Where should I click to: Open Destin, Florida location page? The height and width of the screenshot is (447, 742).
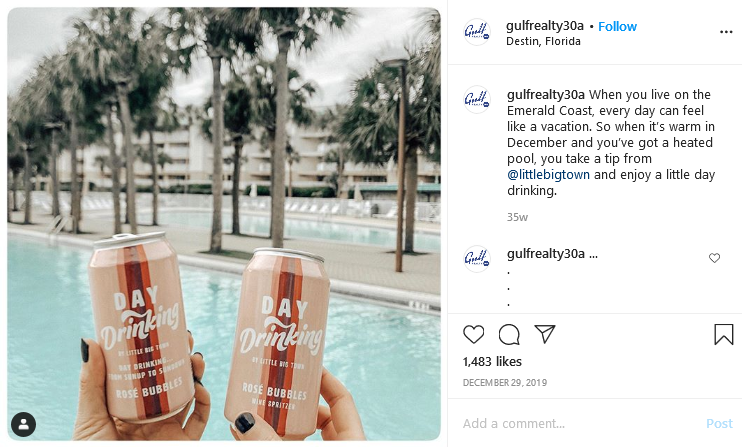[543, 41]
